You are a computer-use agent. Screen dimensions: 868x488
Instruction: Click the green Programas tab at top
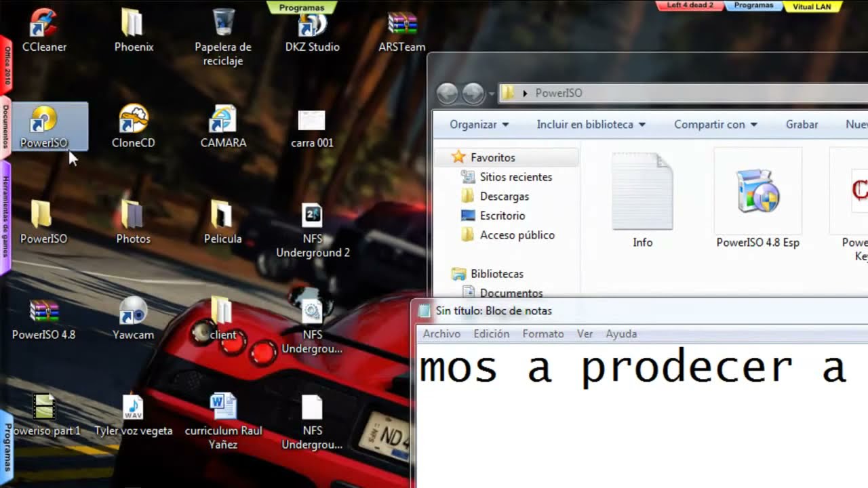pyautogui.click(x=302, y=7)
